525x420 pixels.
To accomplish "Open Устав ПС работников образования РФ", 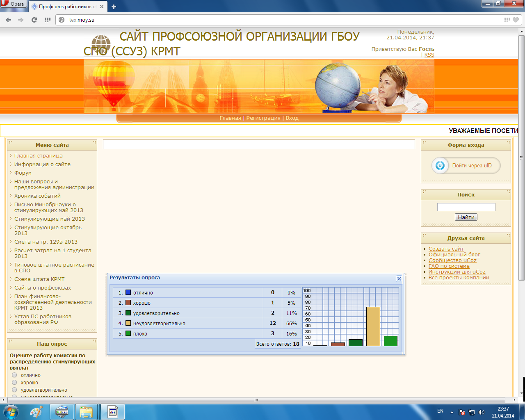I will point(43,320).
